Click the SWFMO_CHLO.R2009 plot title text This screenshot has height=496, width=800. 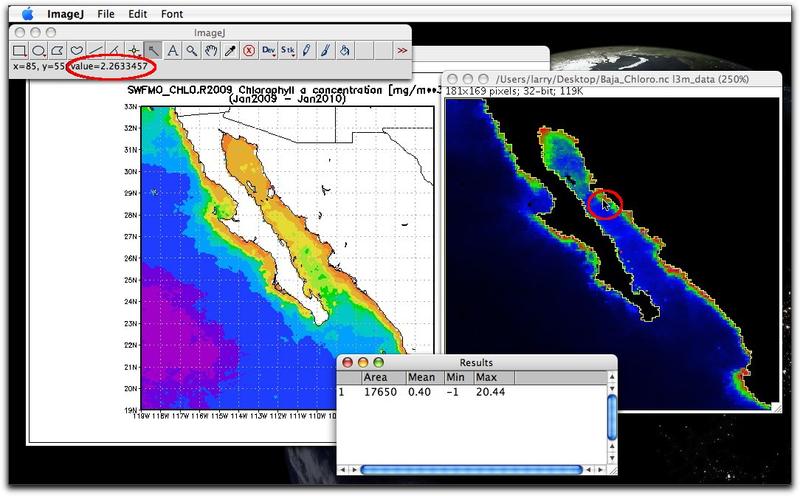tap(283, 90)
